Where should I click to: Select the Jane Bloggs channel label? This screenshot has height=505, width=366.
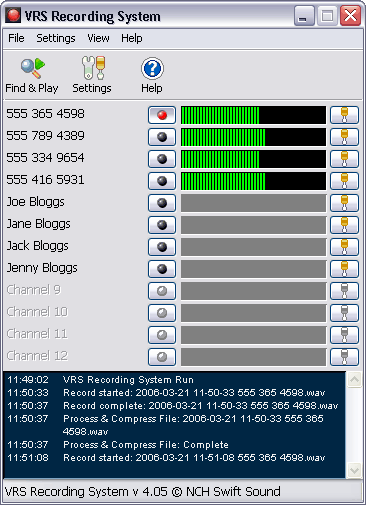point(39,224)
